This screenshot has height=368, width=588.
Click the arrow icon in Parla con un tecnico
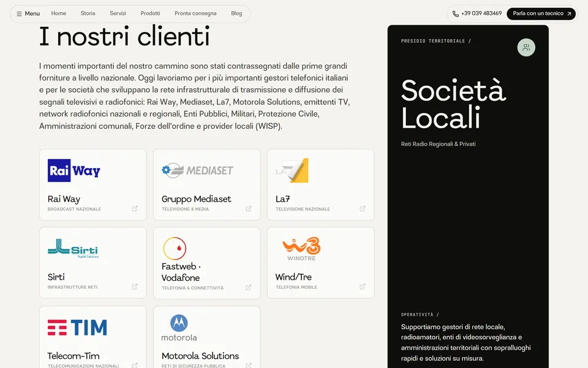(x=569, y=14)
